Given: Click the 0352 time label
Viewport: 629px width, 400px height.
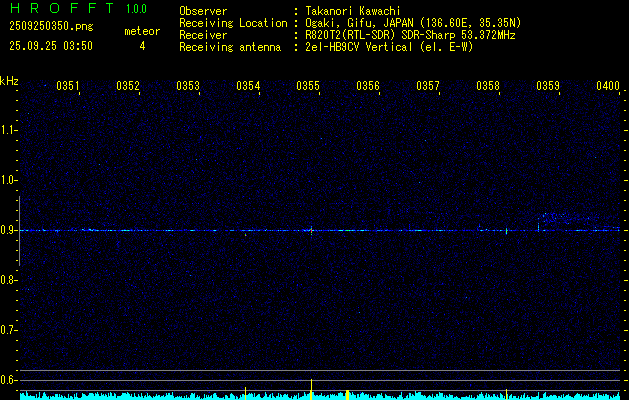Looking at the screenshot, I should pyautogui.click(x=128, y=85).
